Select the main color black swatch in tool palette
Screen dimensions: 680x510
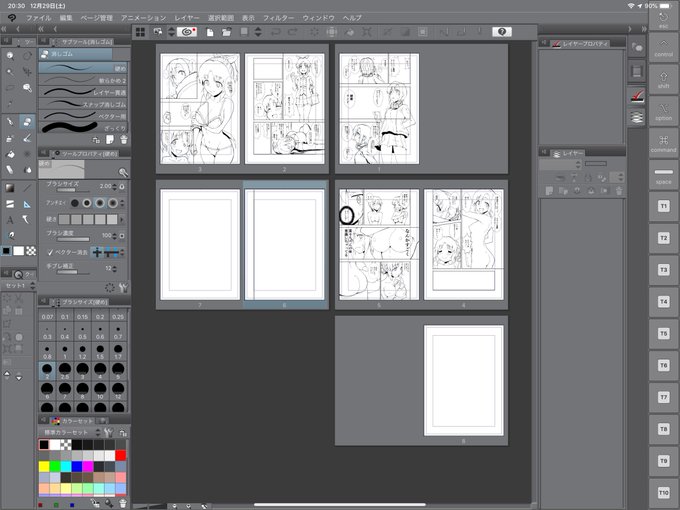tap(6, 251)
